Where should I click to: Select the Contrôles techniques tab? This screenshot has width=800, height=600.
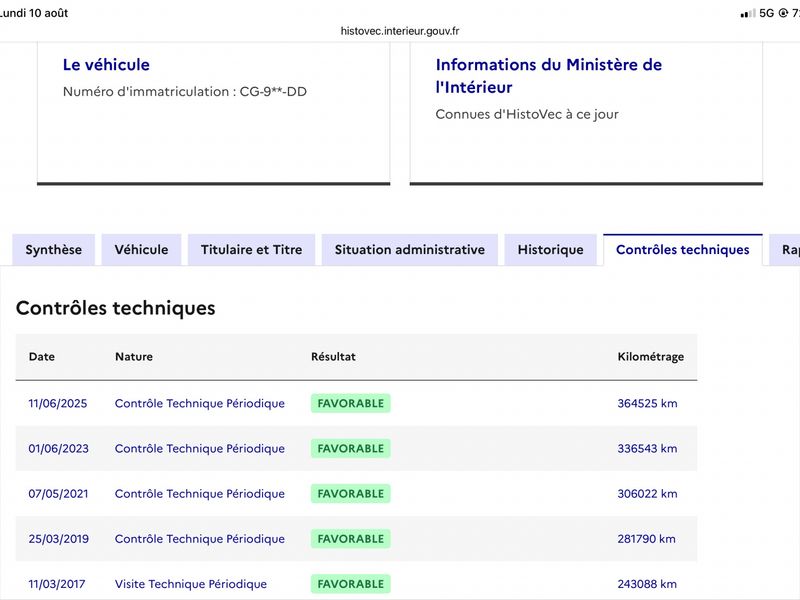683,249
